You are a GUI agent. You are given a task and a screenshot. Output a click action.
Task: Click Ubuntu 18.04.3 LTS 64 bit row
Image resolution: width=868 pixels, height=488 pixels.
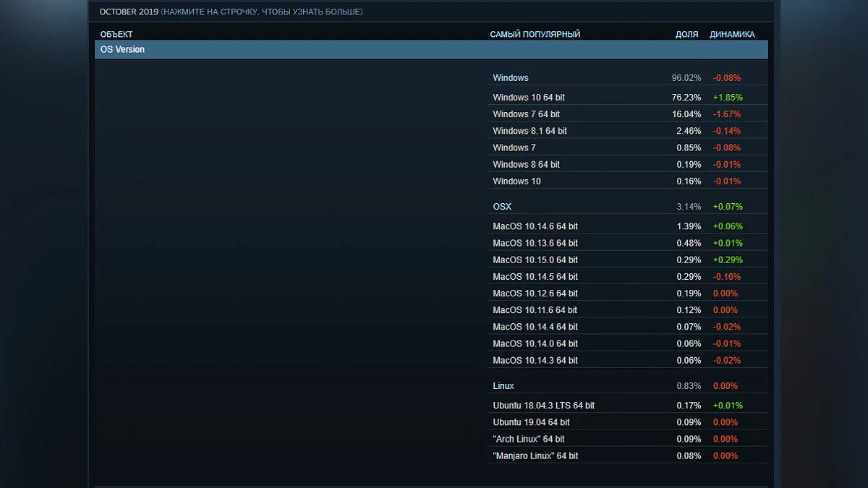tap(628, 405)
